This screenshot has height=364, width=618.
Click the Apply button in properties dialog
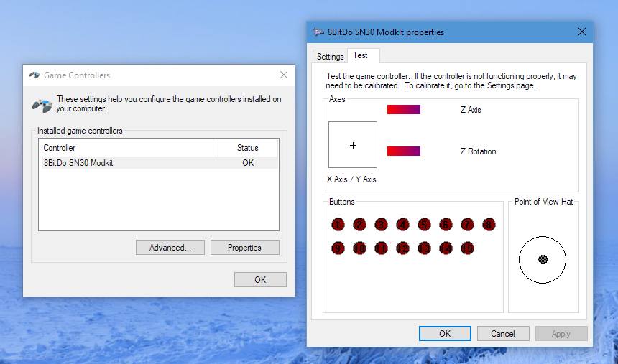[561, 333]
